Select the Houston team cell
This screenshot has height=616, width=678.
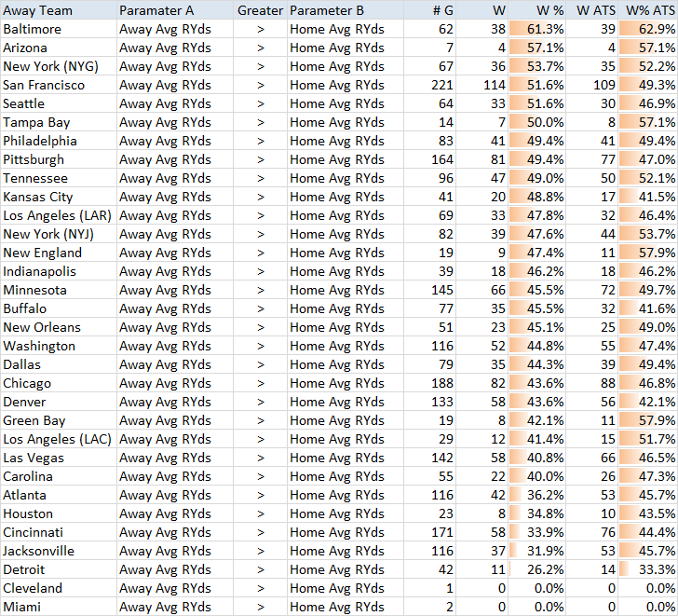(x=59, y=513)
